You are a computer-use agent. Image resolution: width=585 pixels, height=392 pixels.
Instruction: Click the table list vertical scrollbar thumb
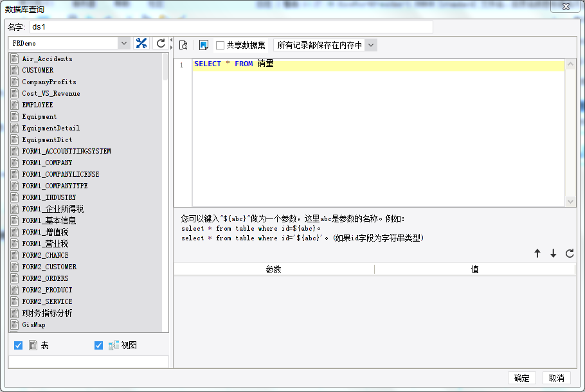coord(165,66)
